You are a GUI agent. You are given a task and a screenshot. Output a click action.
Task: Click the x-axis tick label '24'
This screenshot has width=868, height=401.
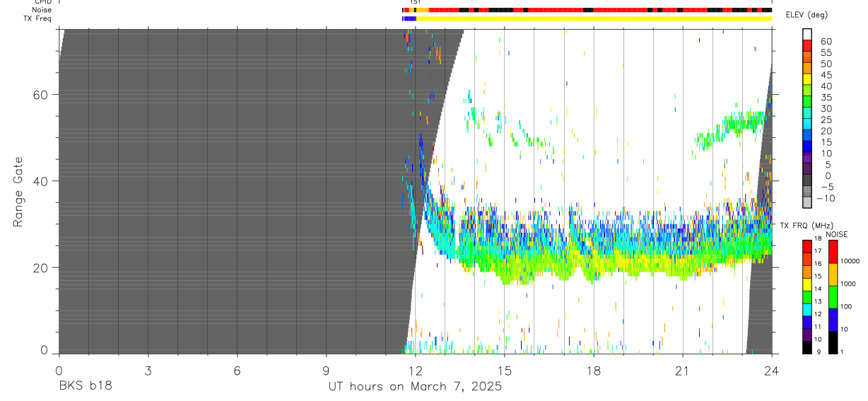point(772,371)
